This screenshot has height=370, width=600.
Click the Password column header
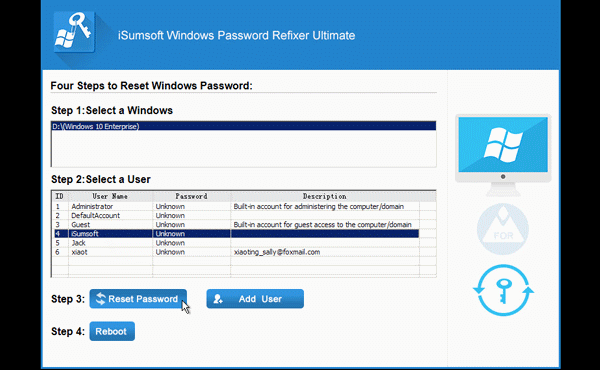point(191,196)
